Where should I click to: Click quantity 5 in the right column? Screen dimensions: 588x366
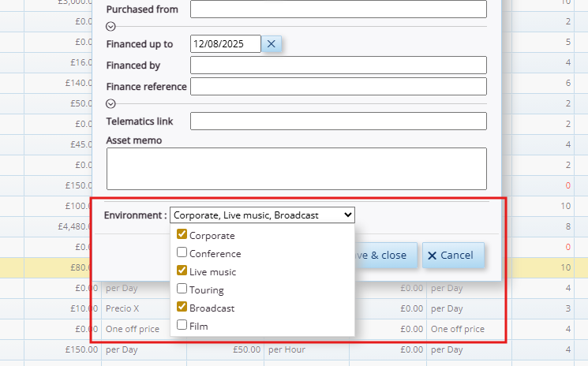(543, 42)
